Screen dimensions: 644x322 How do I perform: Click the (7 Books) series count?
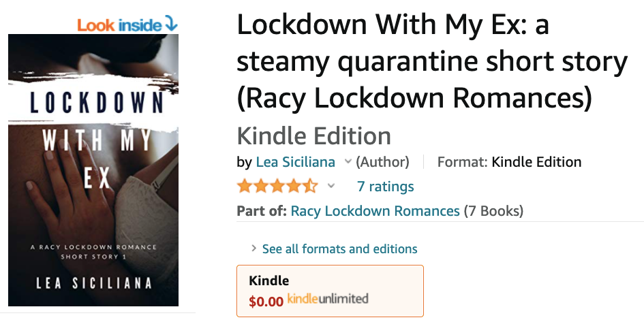click(x=493, y=211)
